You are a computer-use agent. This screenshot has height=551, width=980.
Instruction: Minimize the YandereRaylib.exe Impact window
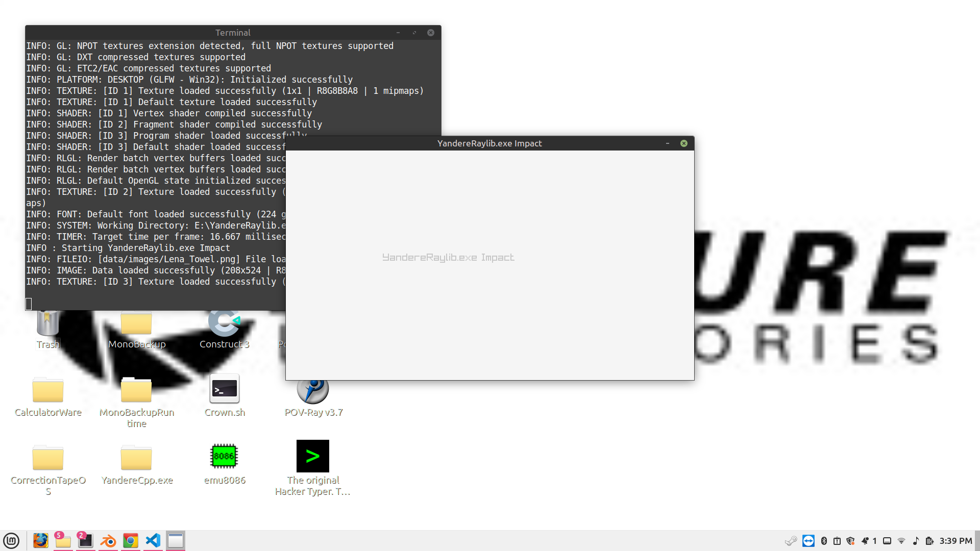[667, 143]
